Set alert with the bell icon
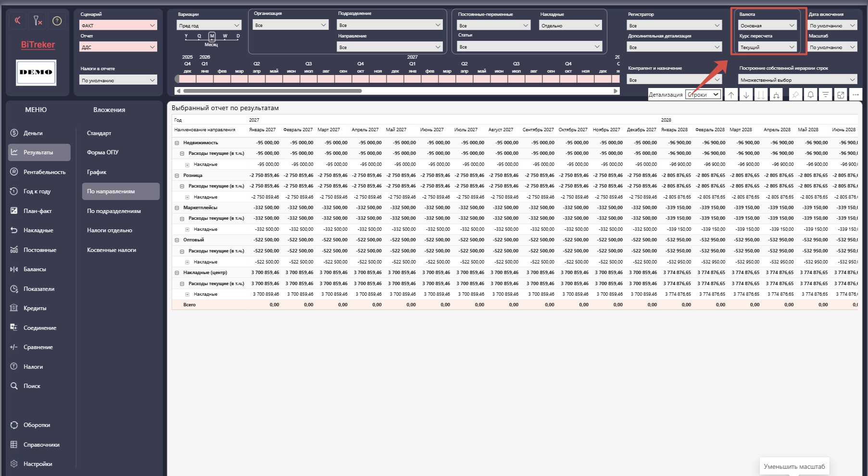The height and width of the screenshot is (476, 868). [810, 95]
